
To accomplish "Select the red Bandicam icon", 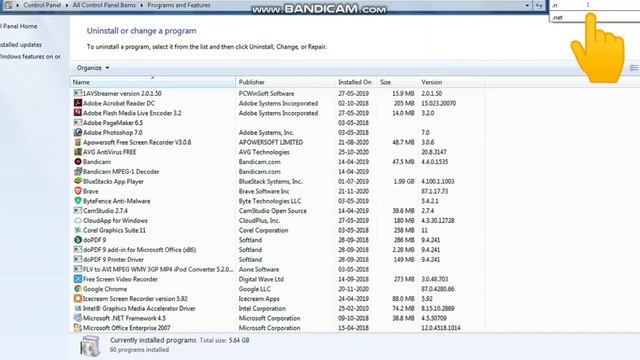I will (x=78, y=162).
